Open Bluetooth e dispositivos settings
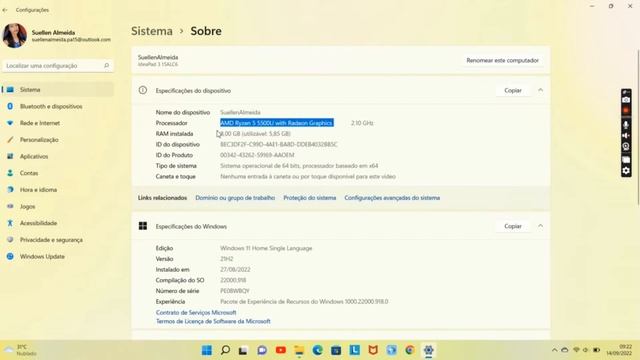The height and width of the screenshot is (360, 640). [x=58, y=106]
